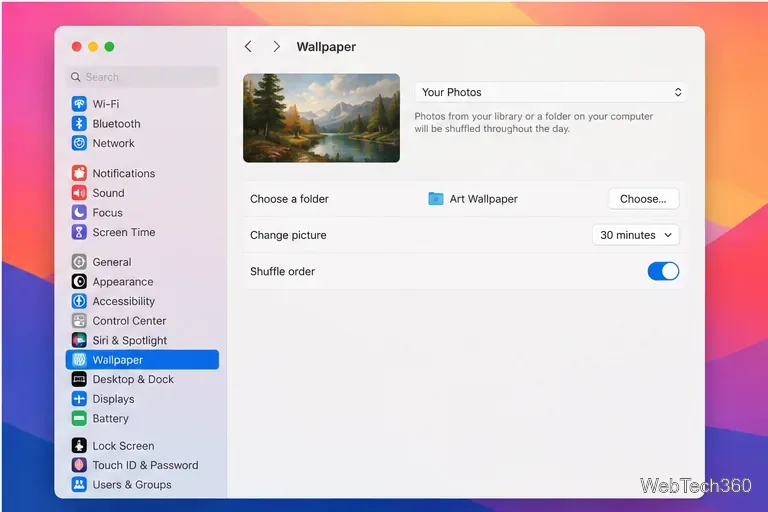The width and height of the screenshot is (768, 512).
Task: Click the Control Center label
Action: pyautogui.click(x=129, y=320)
